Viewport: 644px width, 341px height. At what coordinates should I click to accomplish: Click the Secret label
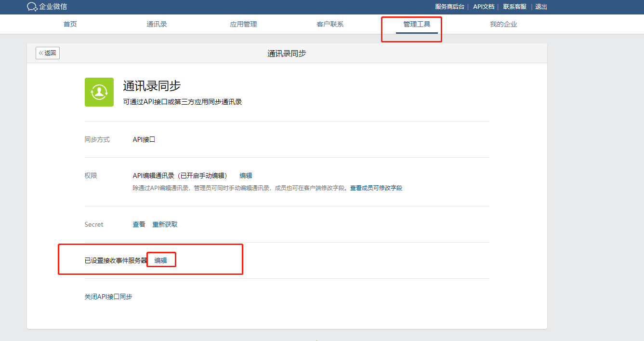click(x=94, y=224)
